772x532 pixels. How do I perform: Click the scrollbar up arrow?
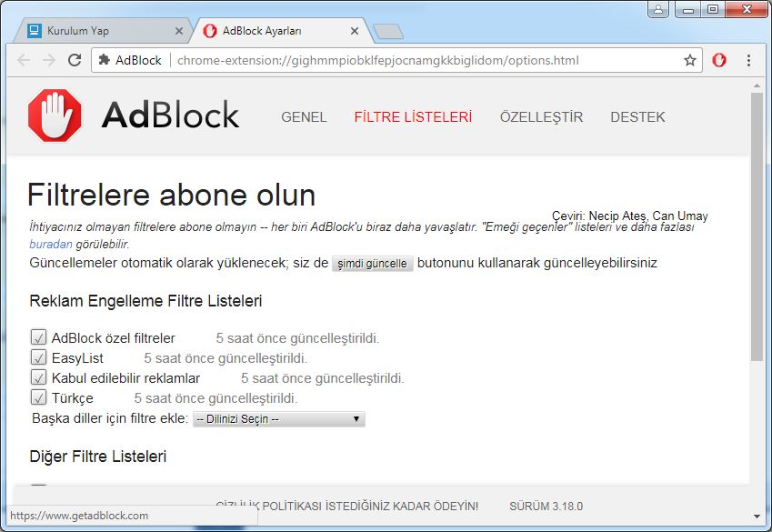(757, 86)
